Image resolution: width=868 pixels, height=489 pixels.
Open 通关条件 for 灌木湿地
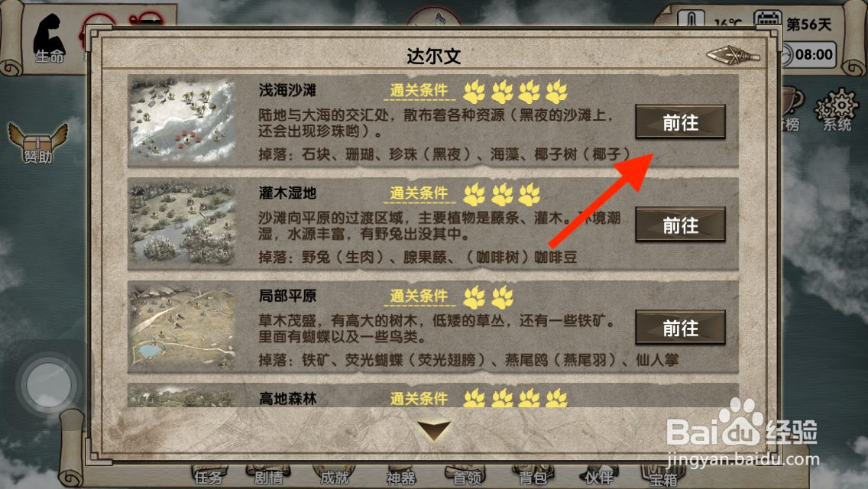419,193
